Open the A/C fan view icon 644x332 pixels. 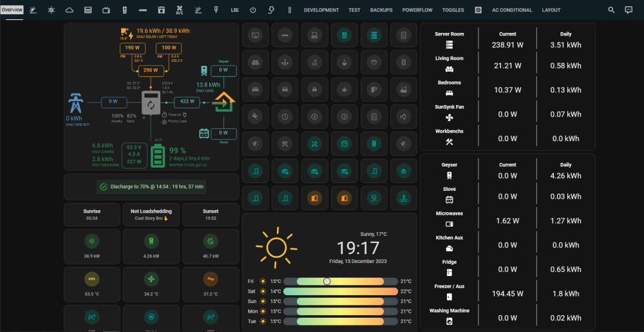point(180,10)
